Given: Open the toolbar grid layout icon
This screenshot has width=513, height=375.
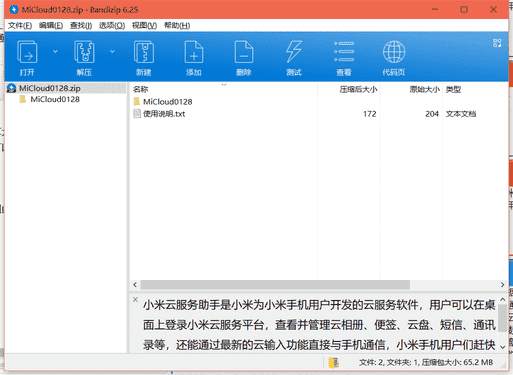Looking at the screenshot, I should pos(497,43).
